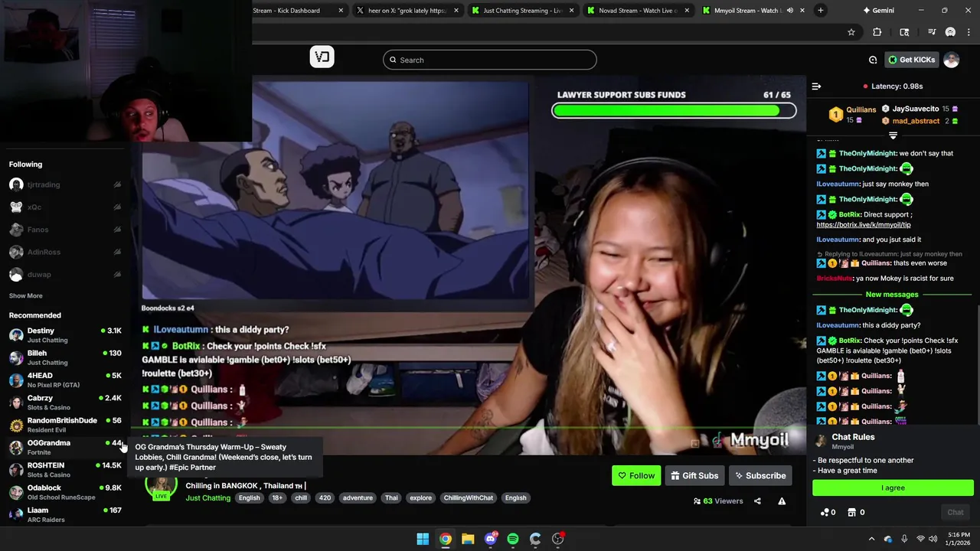Open Cabrzy recommended channel
The image size is (980, 551).
tap(65, 403)
